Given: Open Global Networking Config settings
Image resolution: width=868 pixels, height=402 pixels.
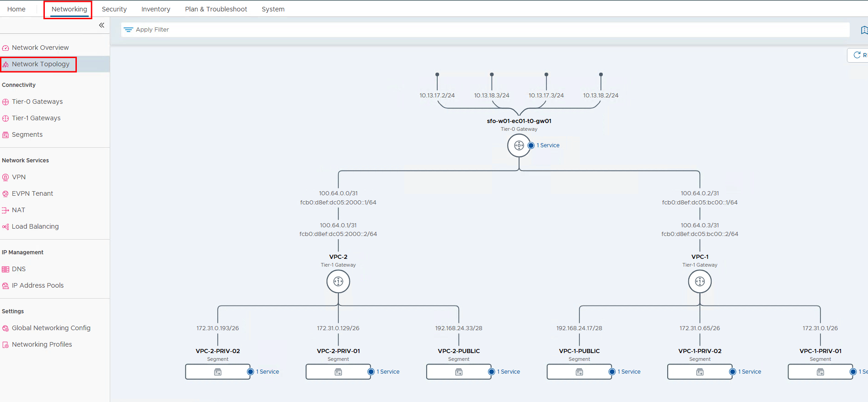Looking at the screenshot, I should [x=51, y=328].
